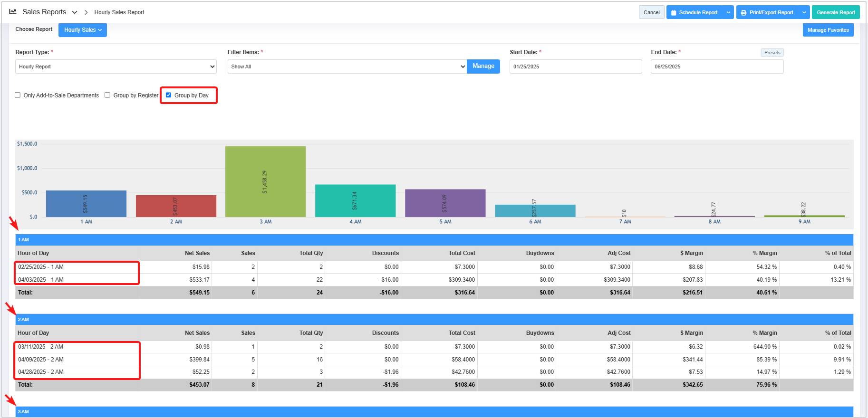This screenshot has width=868, height=418.
Task: Open Manage Favorites
Action: click(828, 30)
